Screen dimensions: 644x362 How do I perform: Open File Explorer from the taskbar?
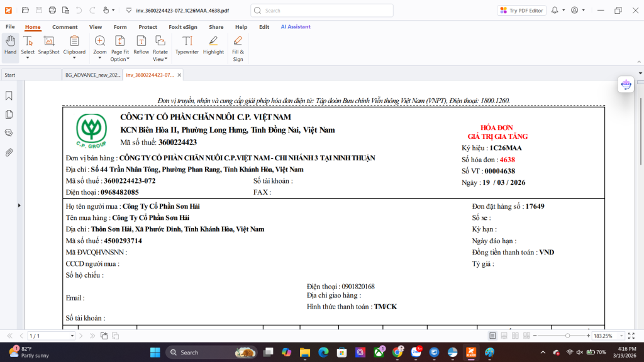point(304,352)
